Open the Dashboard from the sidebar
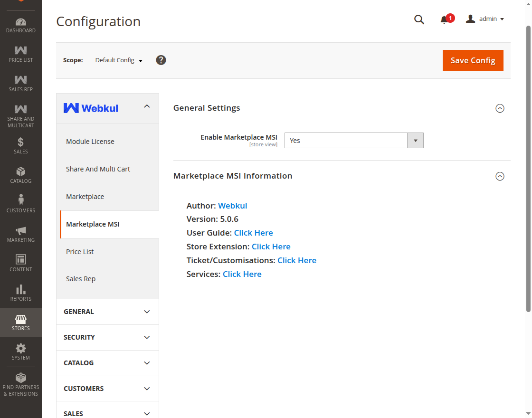This screenshot has height=418, width=532. (x=21, y=26)
